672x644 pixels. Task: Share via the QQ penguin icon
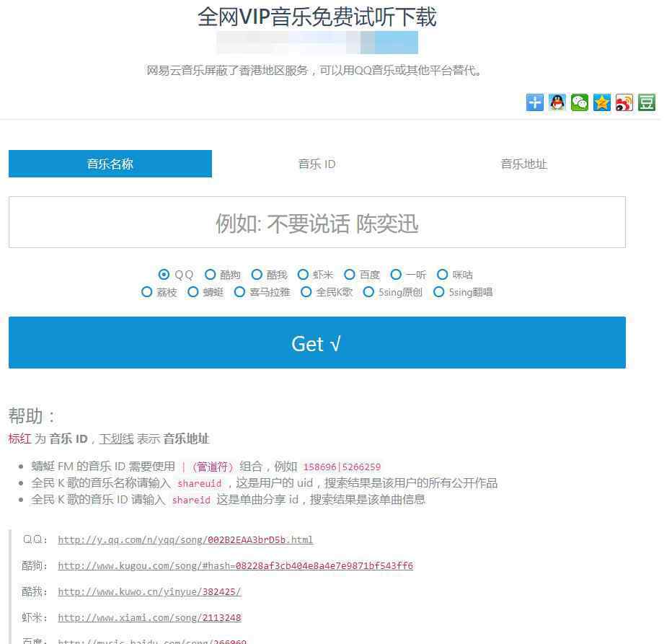557,102
